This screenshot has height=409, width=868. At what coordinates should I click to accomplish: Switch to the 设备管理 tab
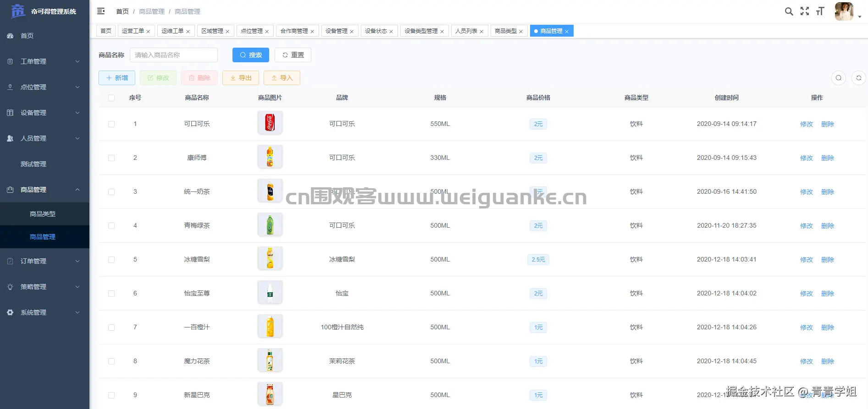coord(339,31)
